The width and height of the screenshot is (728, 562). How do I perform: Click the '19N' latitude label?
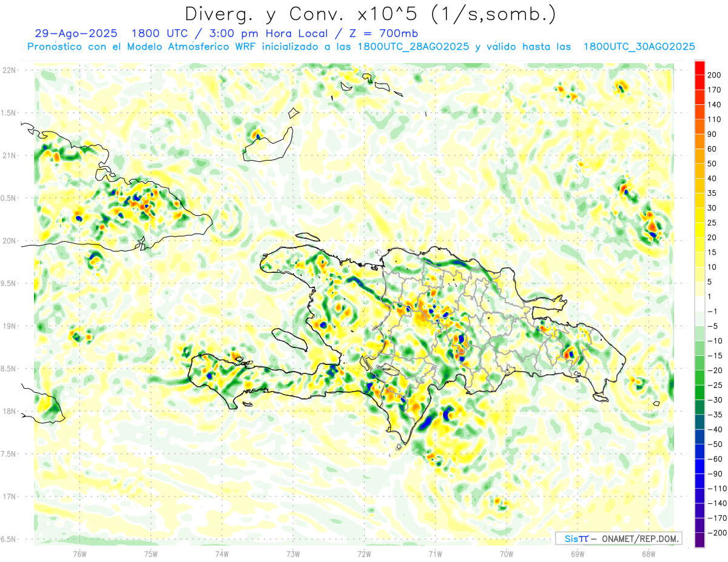pyautogui.click(x=8, y=326)
